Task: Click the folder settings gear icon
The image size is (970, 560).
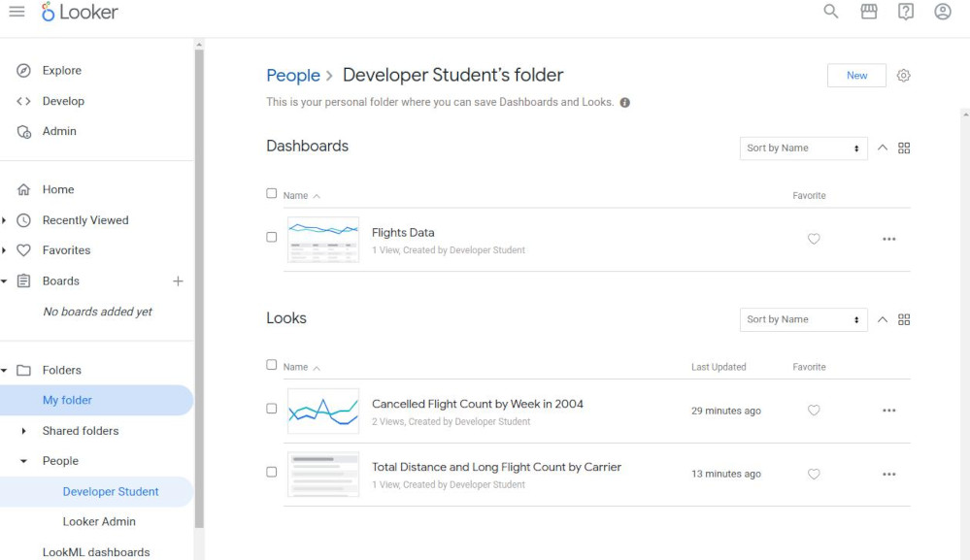Action: (x=904, y=76)
